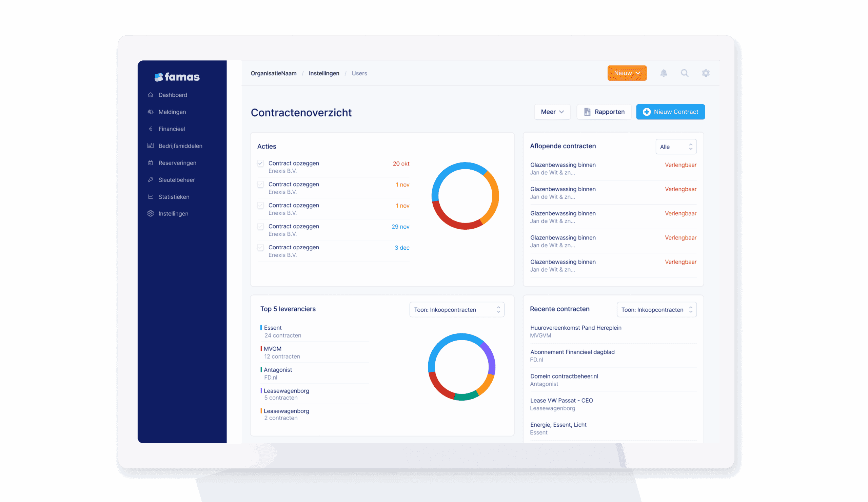Tick the 29 nov Contract opzeggen checkbox
The width and height of the screenshot is (868, 502).
pyautogui.click(x=260, y=226)
